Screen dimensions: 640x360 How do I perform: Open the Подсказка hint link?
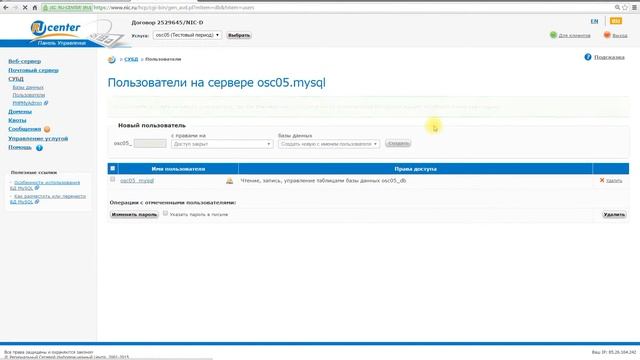pyautogui.click(x=609, y=57)
